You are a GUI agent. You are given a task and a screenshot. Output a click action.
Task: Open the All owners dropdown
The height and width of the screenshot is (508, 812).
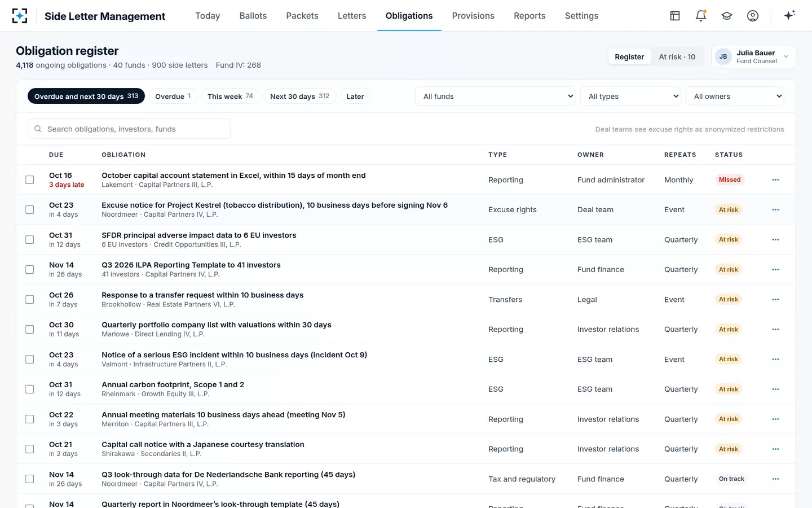[735, 96]
